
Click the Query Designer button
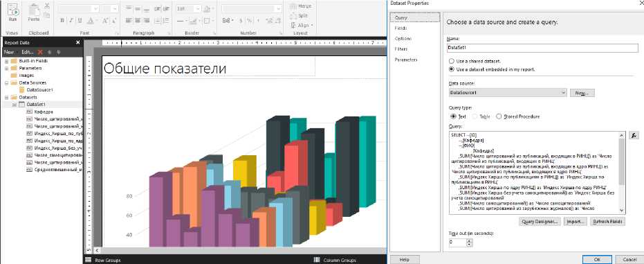[540, 222]
